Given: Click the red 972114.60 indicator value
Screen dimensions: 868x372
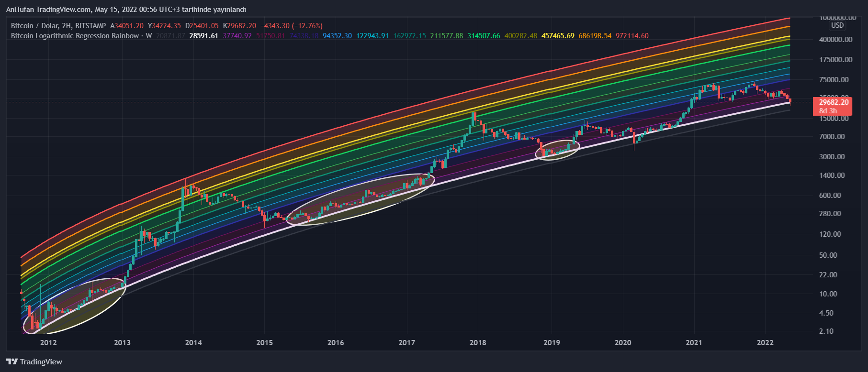Looking at the screenshot, I should pyautogui.click(x=632, y=36).
